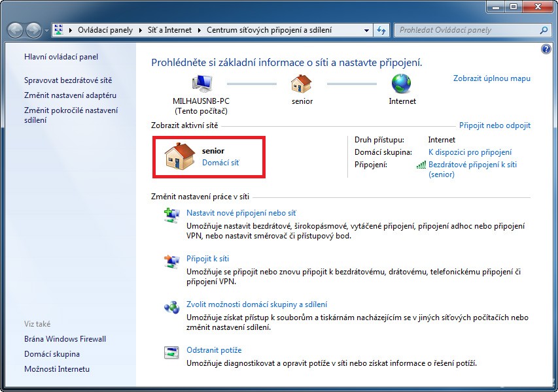The width and height of the screenshot is (558, 392).
Task: Click the Domácí síť network type link
Action: [x=220, y=163]
